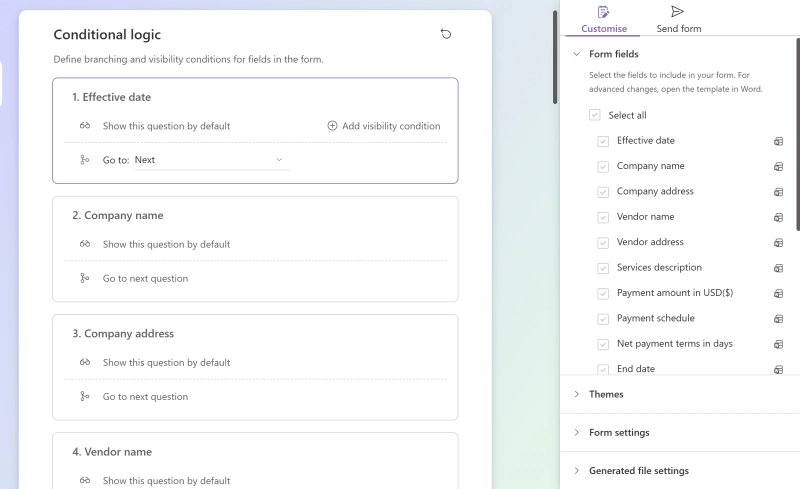Toggle the End date checkbox

603,369
